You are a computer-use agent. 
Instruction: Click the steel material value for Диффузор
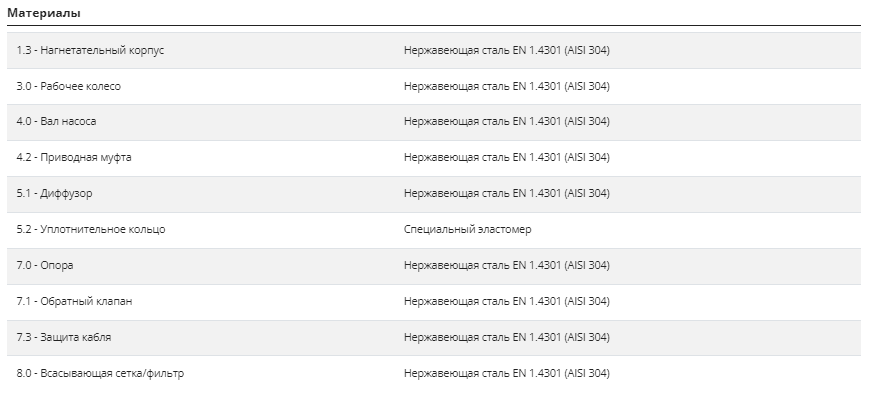click(507, 193)
